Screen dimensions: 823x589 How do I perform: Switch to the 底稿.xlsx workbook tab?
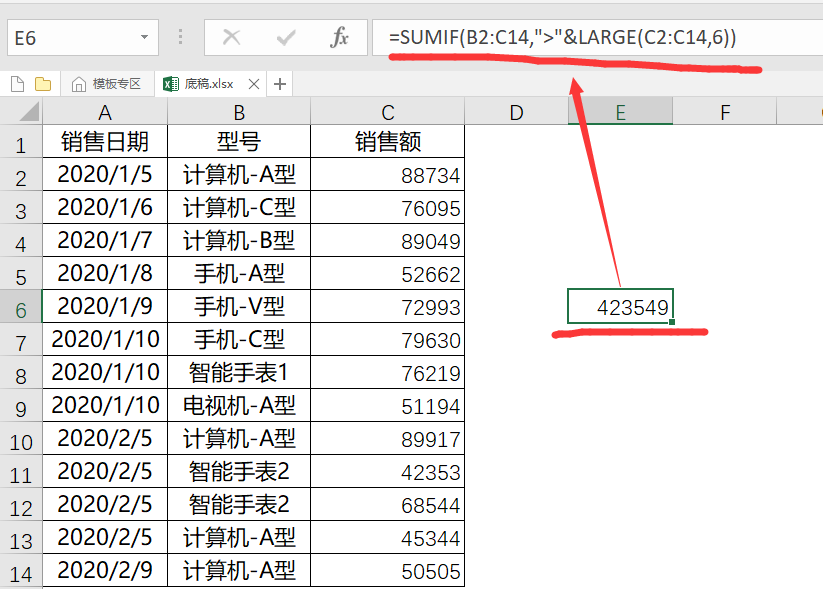click(207, 84)
